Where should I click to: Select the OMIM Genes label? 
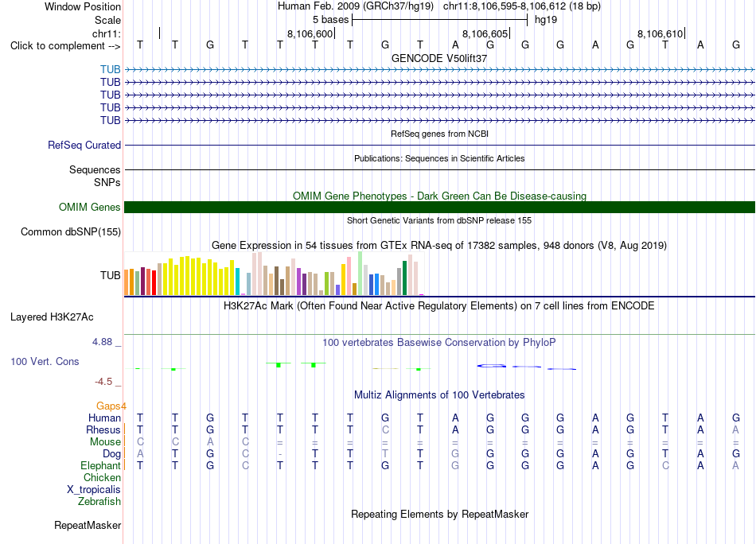point(89,208)
